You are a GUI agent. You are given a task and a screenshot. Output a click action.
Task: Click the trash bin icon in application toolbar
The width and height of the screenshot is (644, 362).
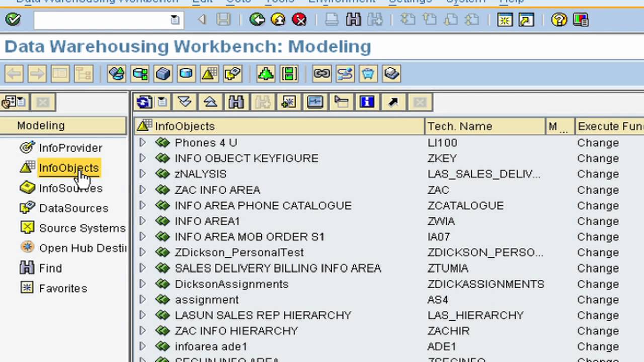pos(368,74)
